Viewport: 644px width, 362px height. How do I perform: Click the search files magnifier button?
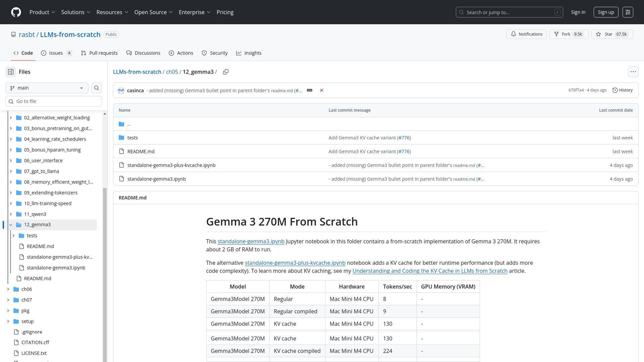pos(97,88)
